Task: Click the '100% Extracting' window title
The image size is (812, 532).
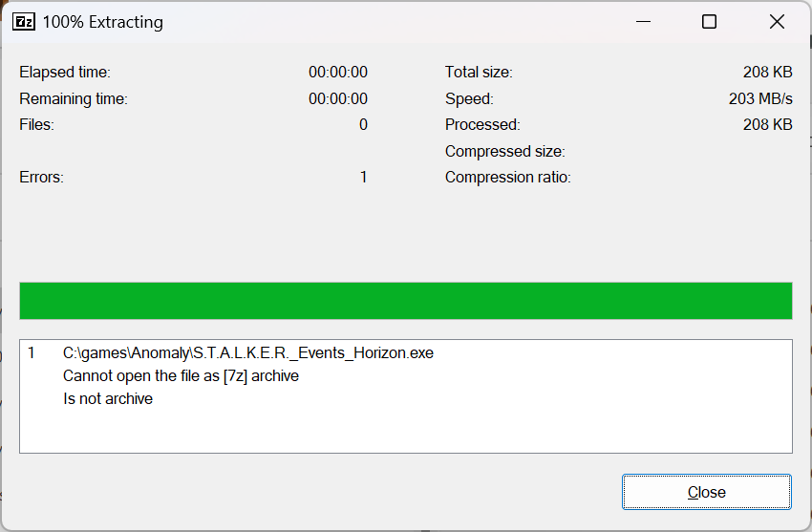Action: tap(102, 22)
